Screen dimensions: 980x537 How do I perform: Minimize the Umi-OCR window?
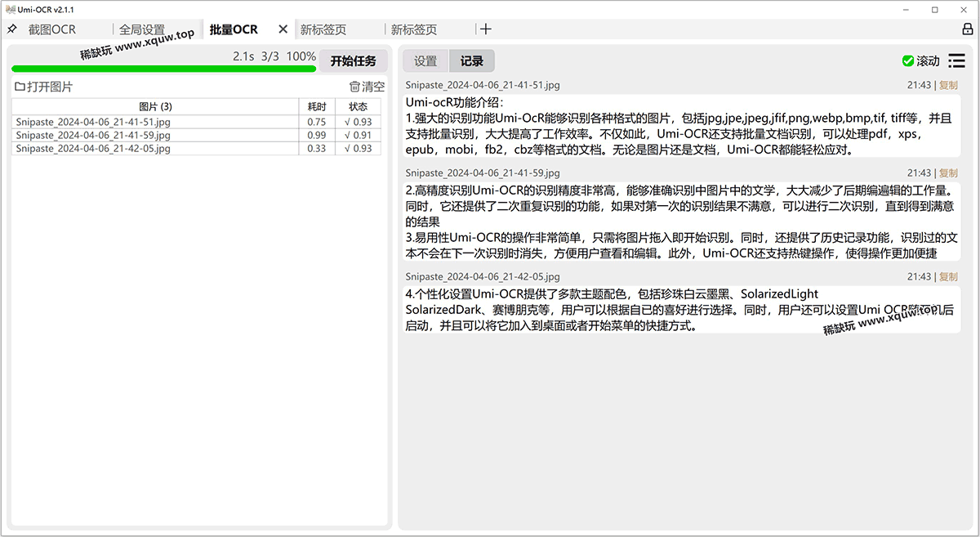point(906,9)
